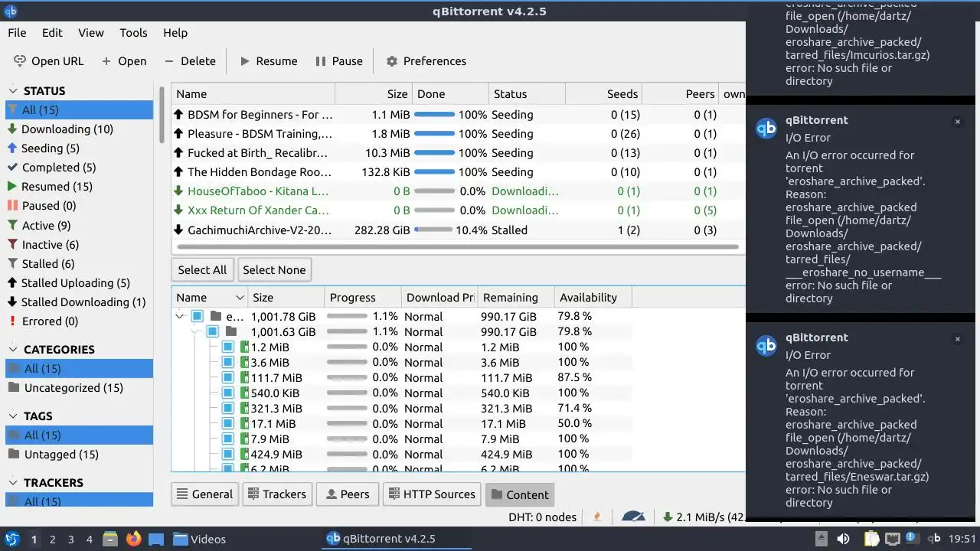Click the firewall flame icon in status bar
Viewport: 980px width, 551px height.
pos(597,517)
